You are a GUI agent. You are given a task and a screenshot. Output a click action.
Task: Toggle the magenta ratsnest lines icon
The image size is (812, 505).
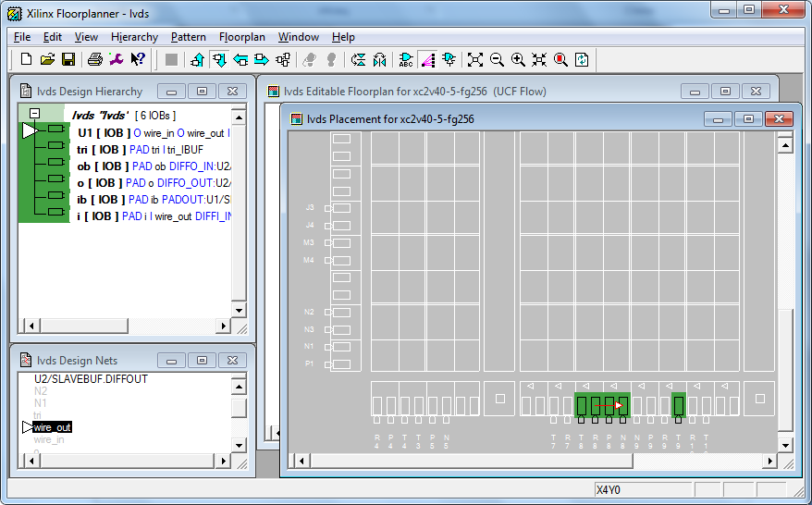pyautogui.click(x=428, y=59)
